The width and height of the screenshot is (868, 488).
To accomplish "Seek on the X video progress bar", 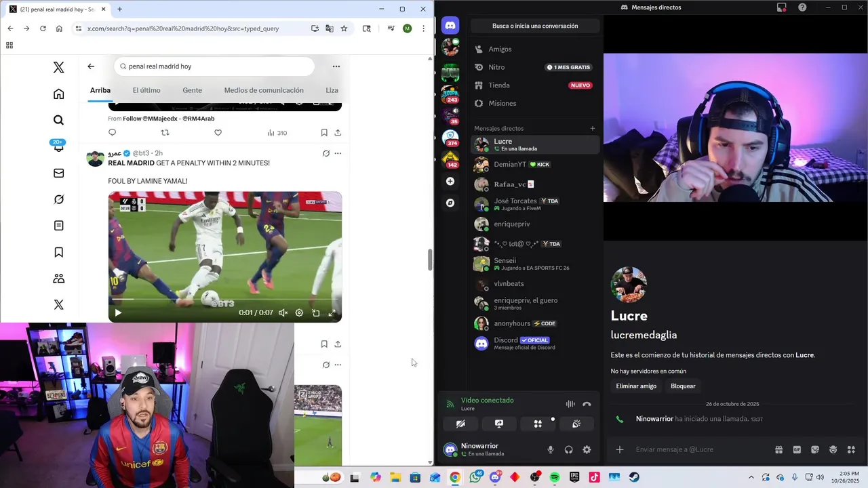I will (x=224, y=300).
